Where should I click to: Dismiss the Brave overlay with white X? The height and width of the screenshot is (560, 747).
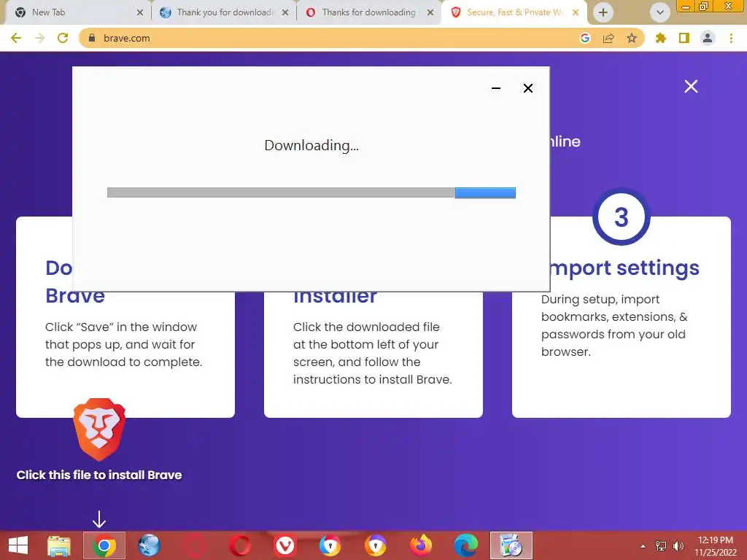point(691,86)
